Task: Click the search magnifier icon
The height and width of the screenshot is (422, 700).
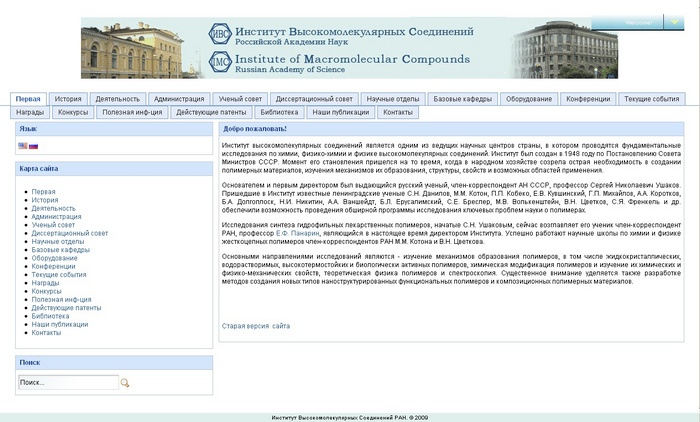Action: [125, 383]
